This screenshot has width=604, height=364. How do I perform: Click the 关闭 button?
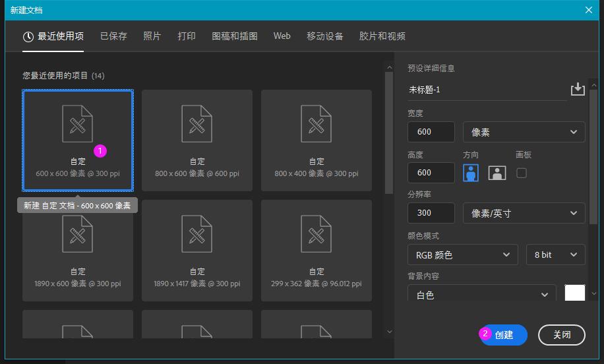click(562, 335)
